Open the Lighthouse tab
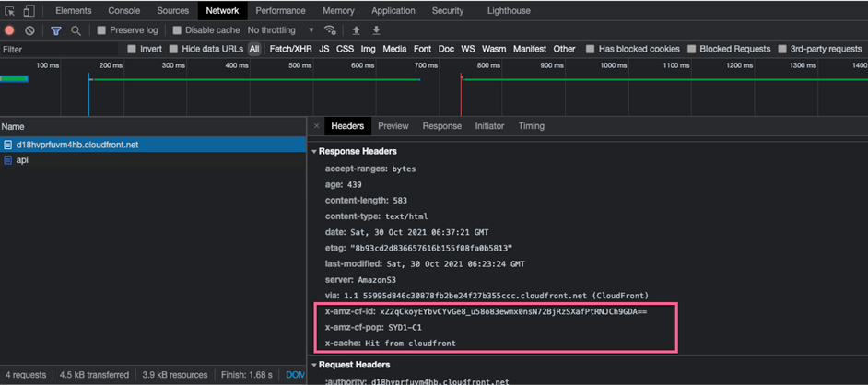The height and width of the screenshot is (385, 868). 509,10
